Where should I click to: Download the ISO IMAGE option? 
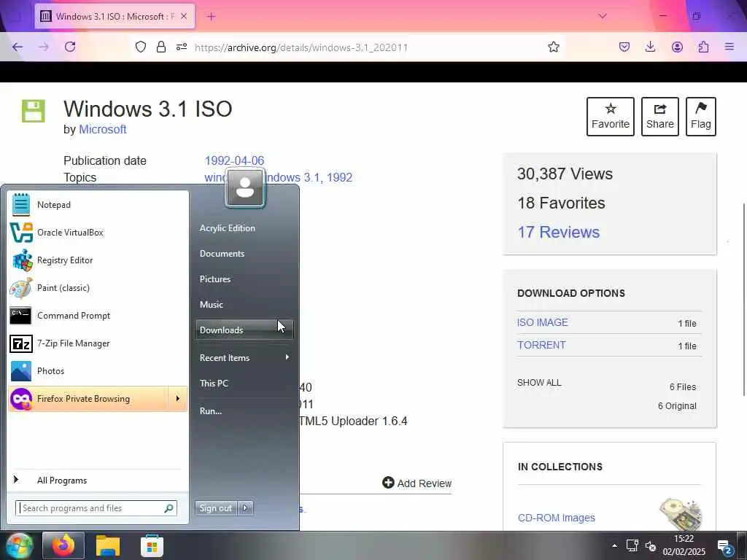(x=543, y=322)
